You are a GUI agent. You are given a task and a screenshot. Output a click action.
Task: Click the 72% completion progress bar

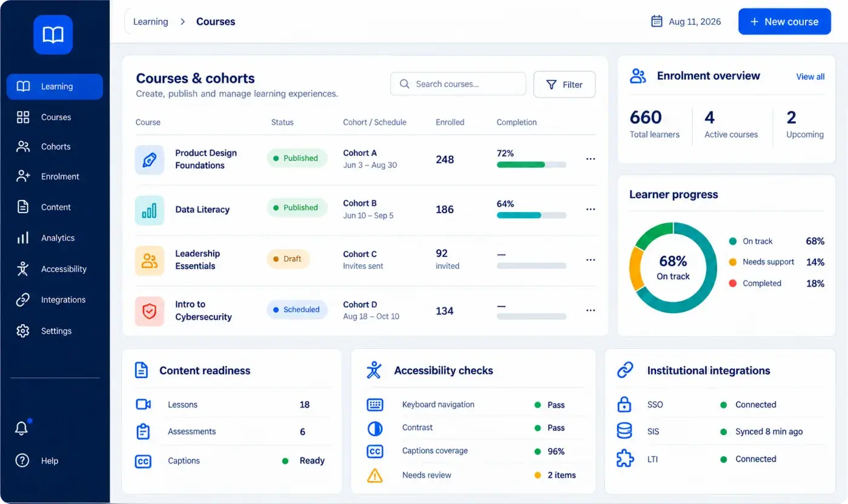pyautogui.click(x=531, y=165)
